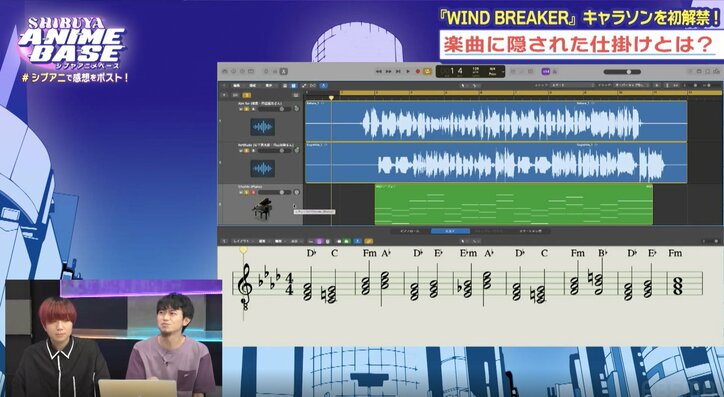Open the Loop Browser

point(707,71)
